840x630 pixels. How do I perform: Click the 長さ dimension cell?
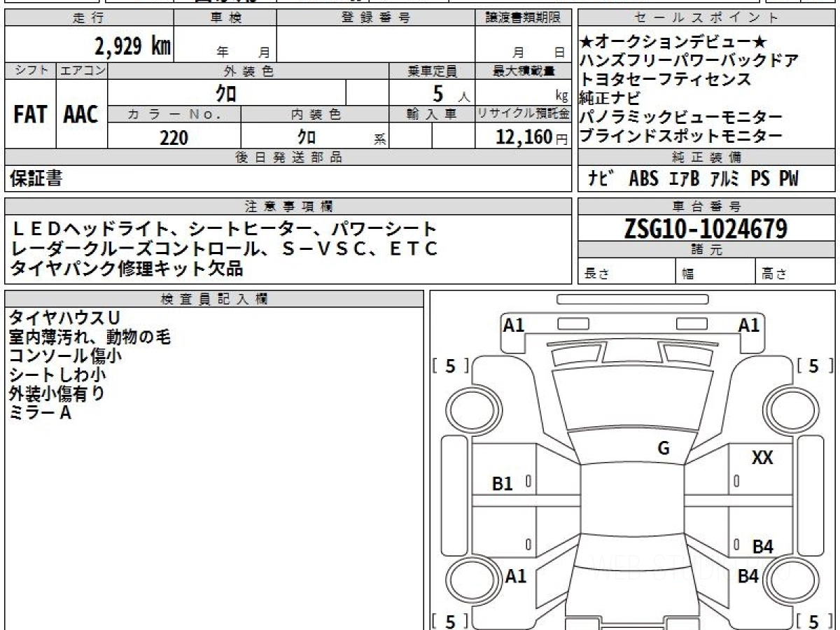coord(627,272)
